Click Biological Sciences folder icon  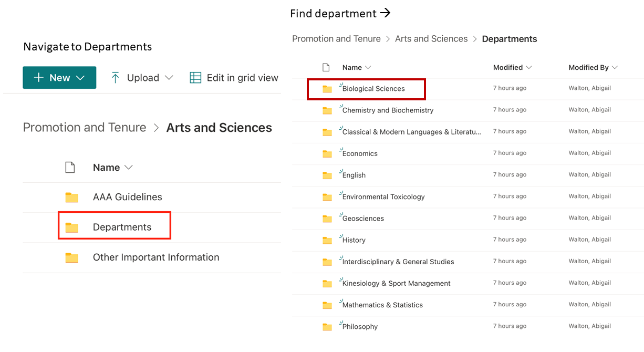click(327, 89)
